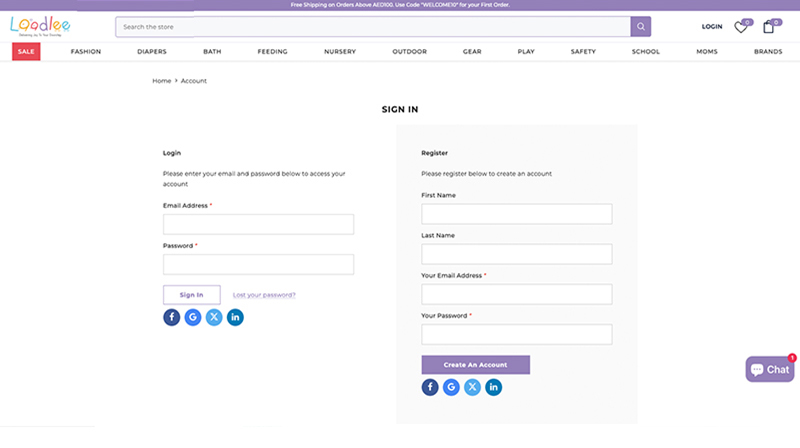Viewport: 800px width, 448px height.
Task: Click the Home breadcrumb link
Action: (161, 80)
